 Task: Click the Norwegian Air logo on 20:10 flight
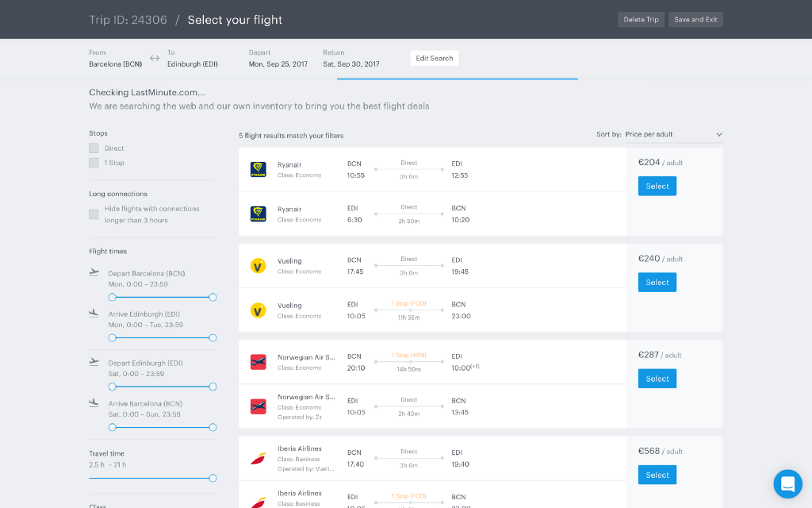258,362
